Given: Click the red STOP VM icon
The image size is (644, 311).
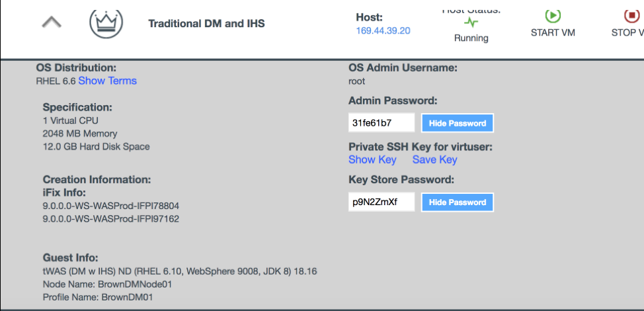Looking at the screenshot, I should coord(630,16).
